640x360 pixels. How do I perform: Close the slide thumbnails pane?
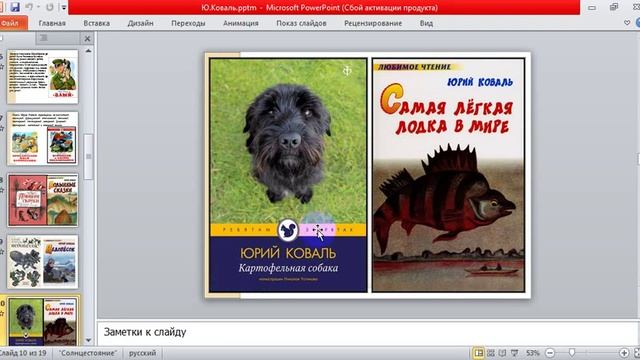[87, 39]
